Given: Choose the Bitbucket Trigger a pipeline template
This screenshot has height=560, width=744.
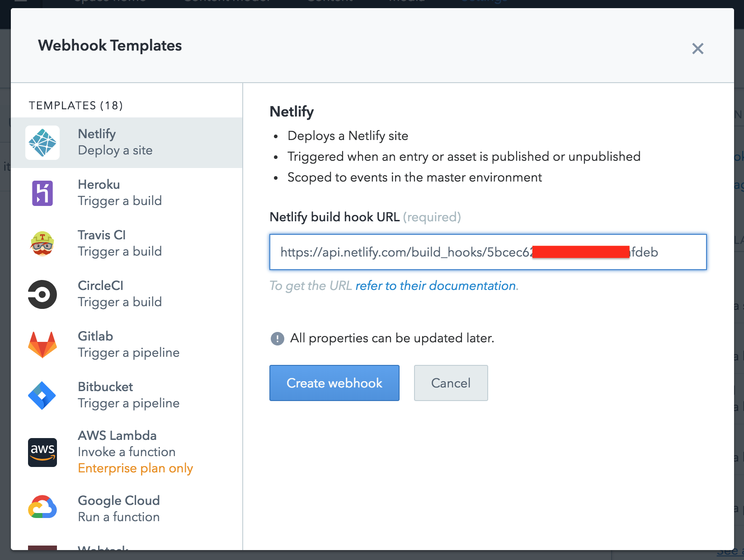Looking at the screenshot, I should [x=128, y=395].
